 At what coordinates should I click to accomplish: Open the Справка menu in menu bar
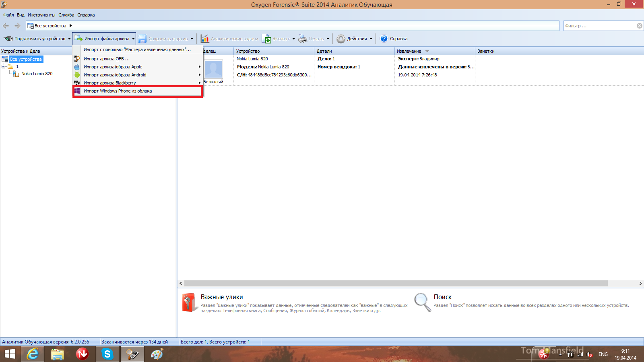[x=86, y=15]
